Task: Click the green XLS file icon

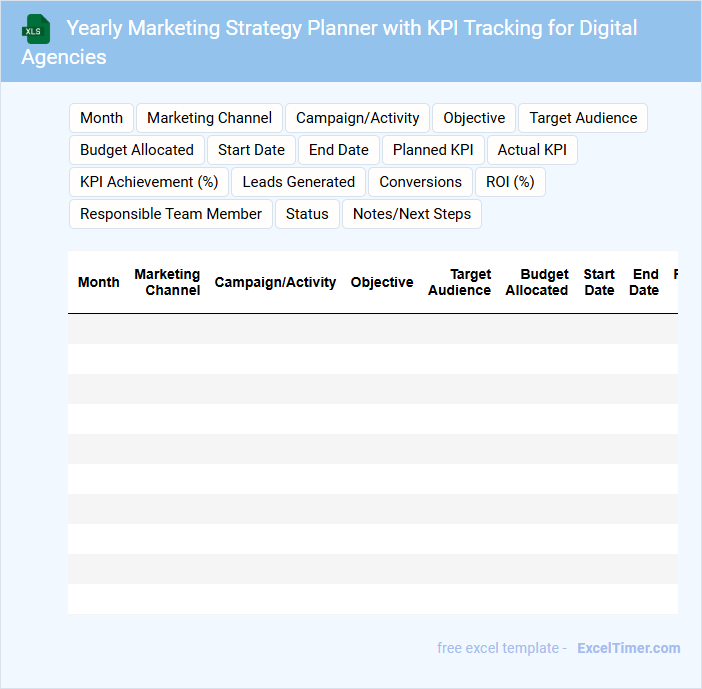Action: coord(36,30)
